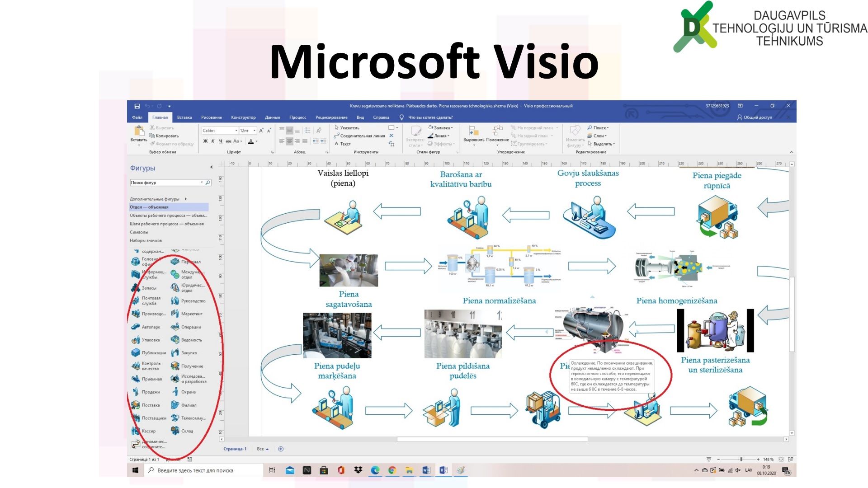
Task: Toggle italic К formatting
Action: tap(213, 141)
